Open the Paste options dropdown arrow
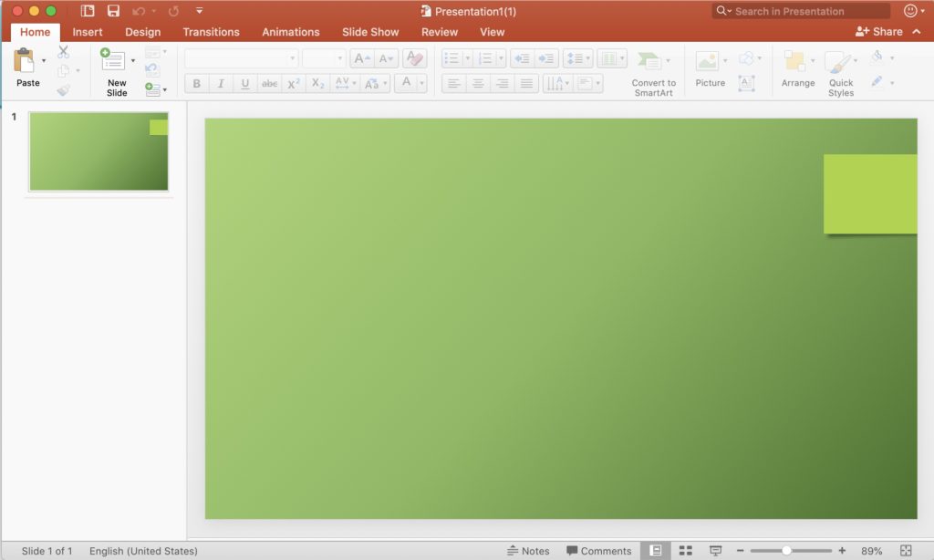 pyautogui.click(x=44, y=61)
